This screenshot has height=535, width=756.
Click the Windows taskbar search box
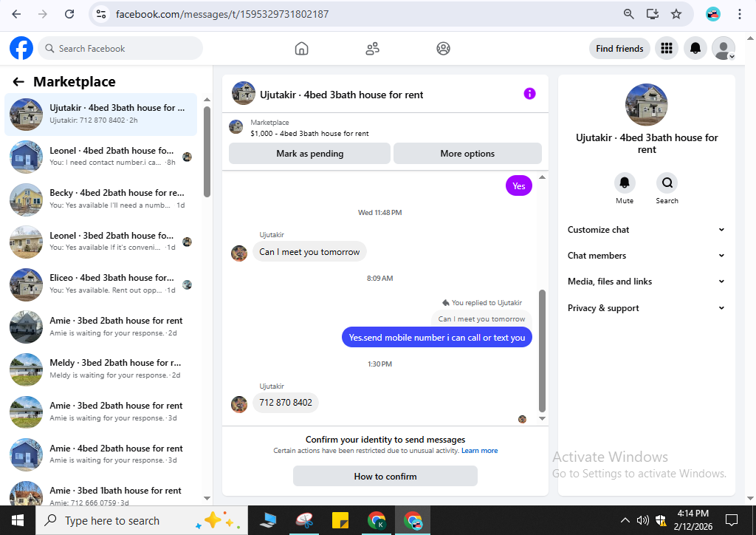[142, 520]
